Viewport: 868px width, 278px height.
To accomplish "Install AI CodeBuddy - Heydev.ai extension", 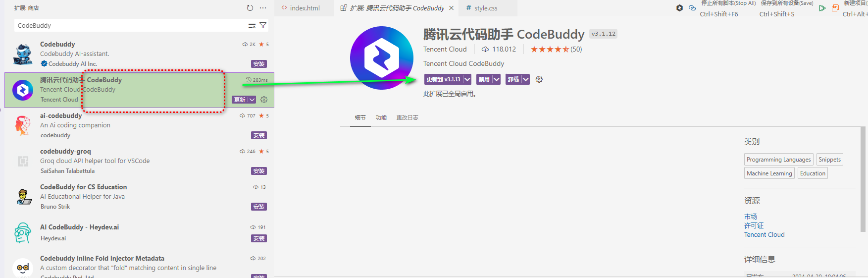I will (259, 238).
